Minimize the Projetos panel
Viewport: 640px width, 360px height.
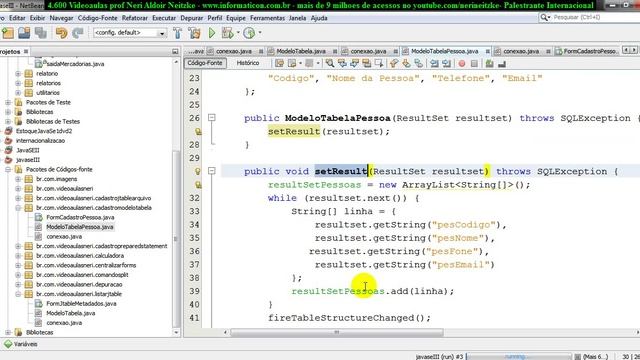175,51
